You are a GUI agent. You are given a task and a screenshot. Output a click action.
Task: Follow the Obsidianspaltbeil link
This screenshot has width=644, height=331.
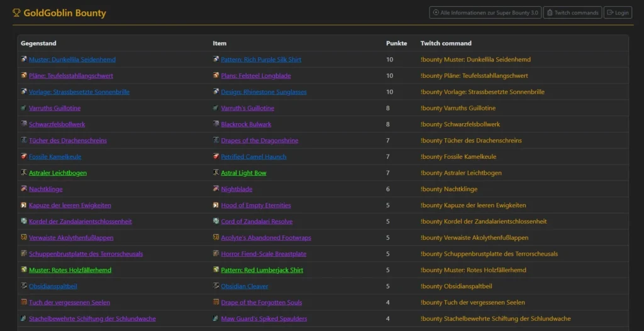[53, 286]
